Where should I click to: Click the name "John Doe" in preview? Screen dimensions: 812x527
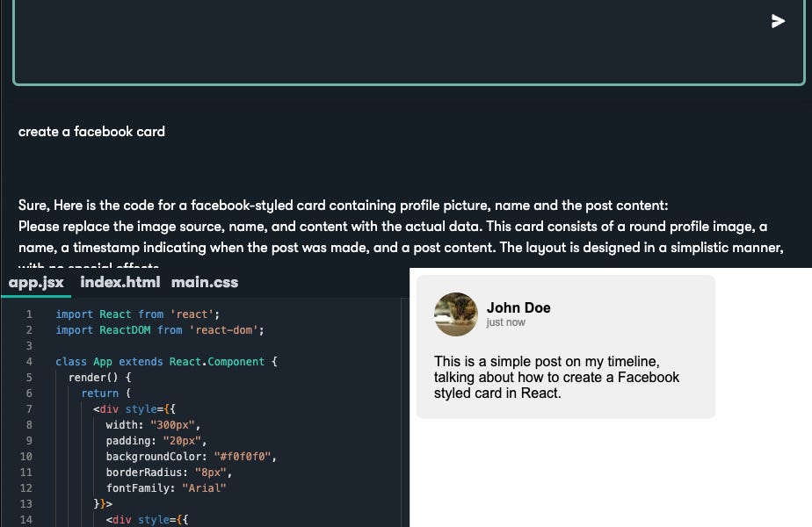coord(518,307)
